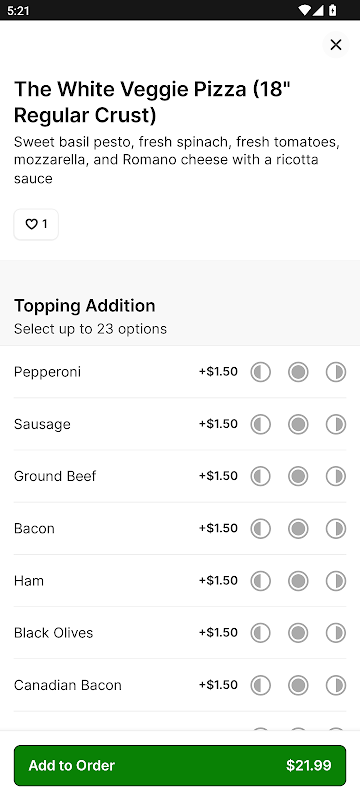Choose whole-pizza Ground Beef

click(x=298, y=476)
